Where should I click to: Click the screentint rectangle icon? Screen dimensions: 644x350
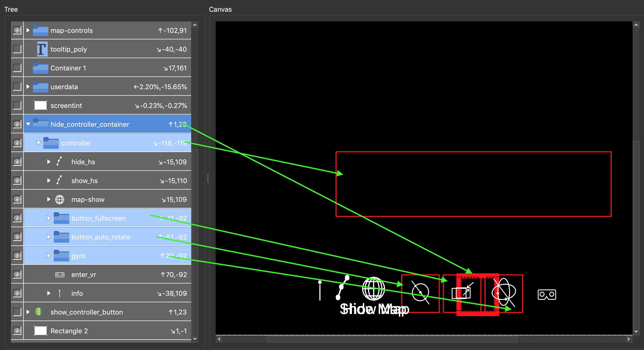[40, 105]
